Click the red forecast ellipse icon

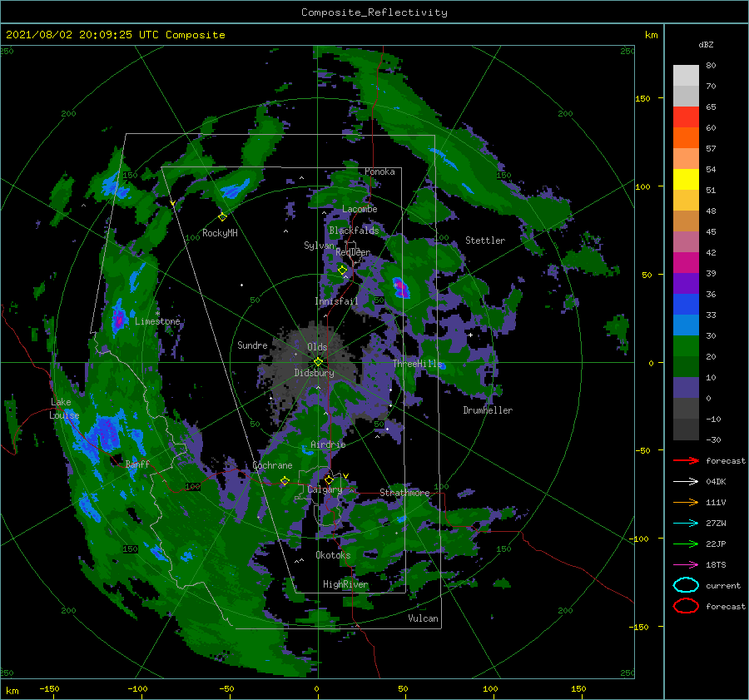(x=686, y=606)
